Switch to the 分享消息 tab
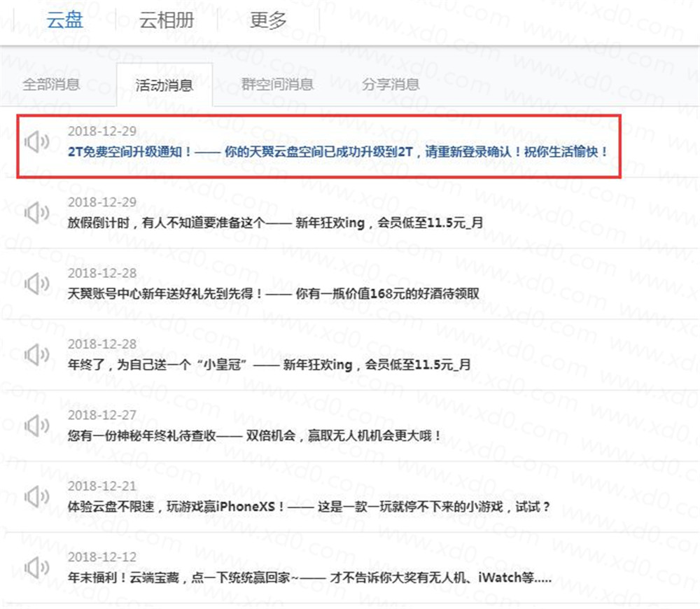 click(x=391, y=84)
